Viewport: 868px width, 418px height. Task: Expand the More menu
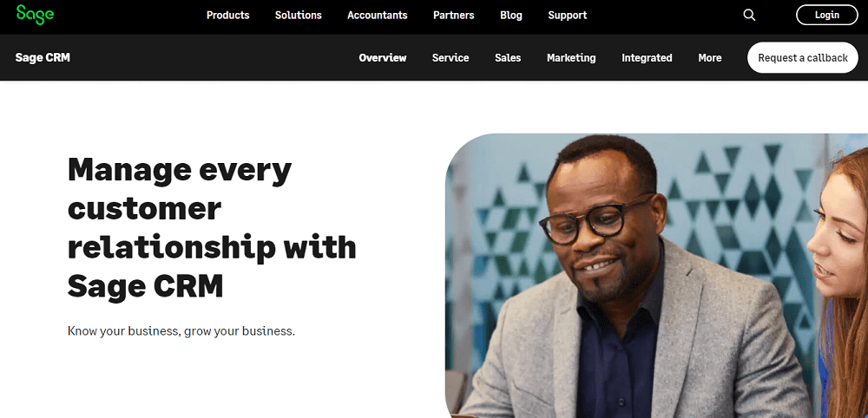[x=710, y=57]
